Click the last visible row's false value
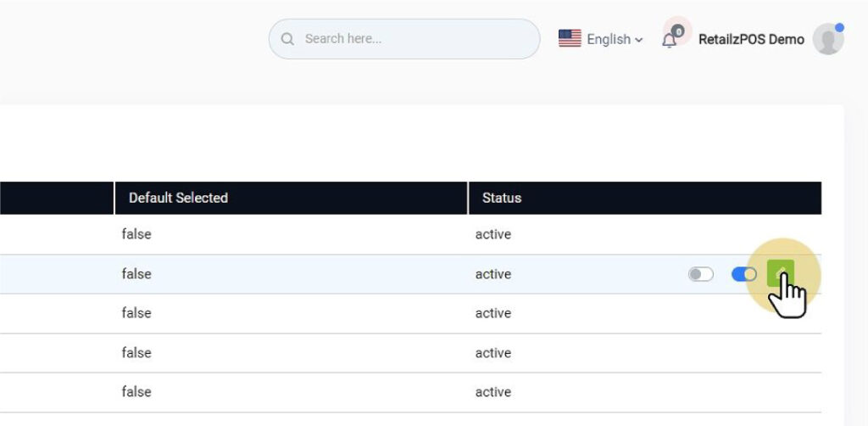The image size is (868, 426). [x=136, y=392]
